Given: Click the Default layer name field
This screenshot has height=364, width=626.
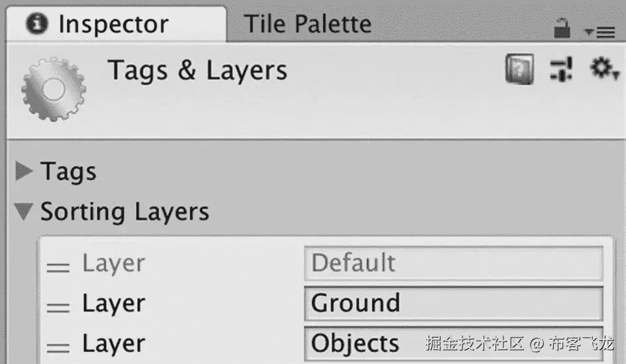Looking at the screenshot, I should (454, 263).
